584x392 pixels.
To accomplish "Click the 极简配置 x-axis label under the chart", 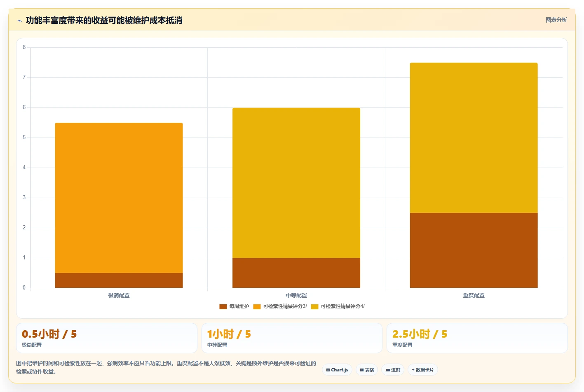I will pos(119,295).
